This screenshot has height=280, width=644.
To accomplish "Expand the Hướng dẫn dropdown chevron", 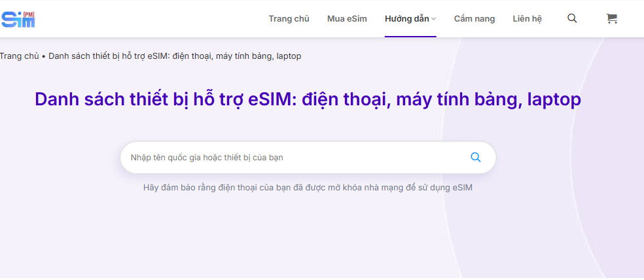I will pyautogui.click(x=434, y=19).
